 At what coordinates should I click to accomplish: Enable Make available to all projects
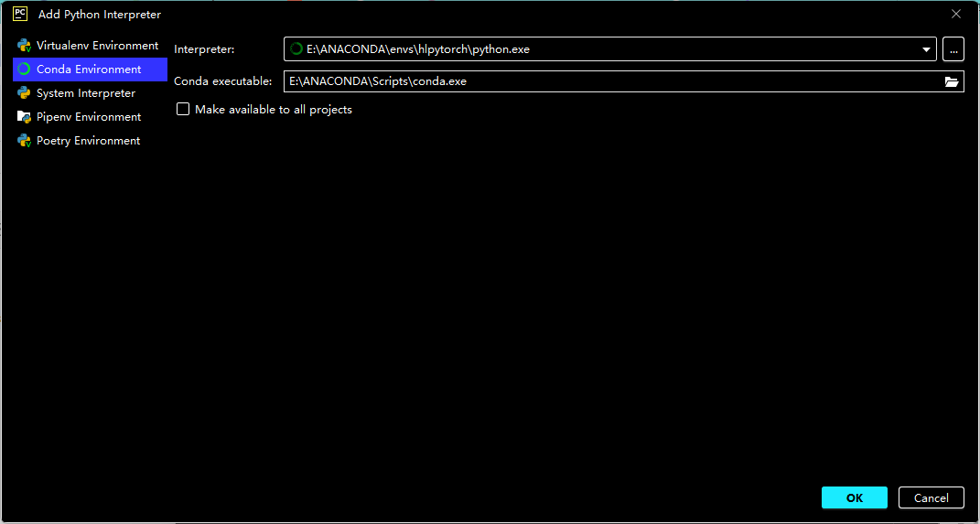[183, 110]
